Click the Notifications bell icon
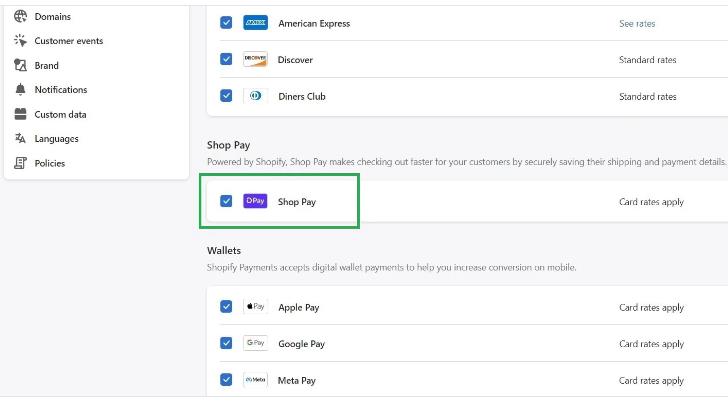This screenshot has width=728, height=405. tap(20, 90)
